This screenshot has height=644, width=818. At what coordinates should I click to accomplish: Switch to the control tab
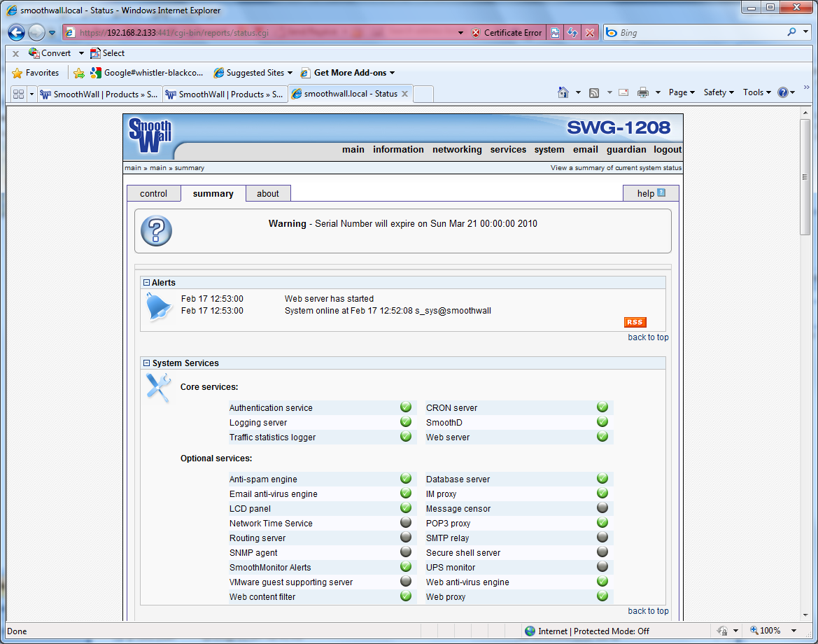[x=153, y=194]
